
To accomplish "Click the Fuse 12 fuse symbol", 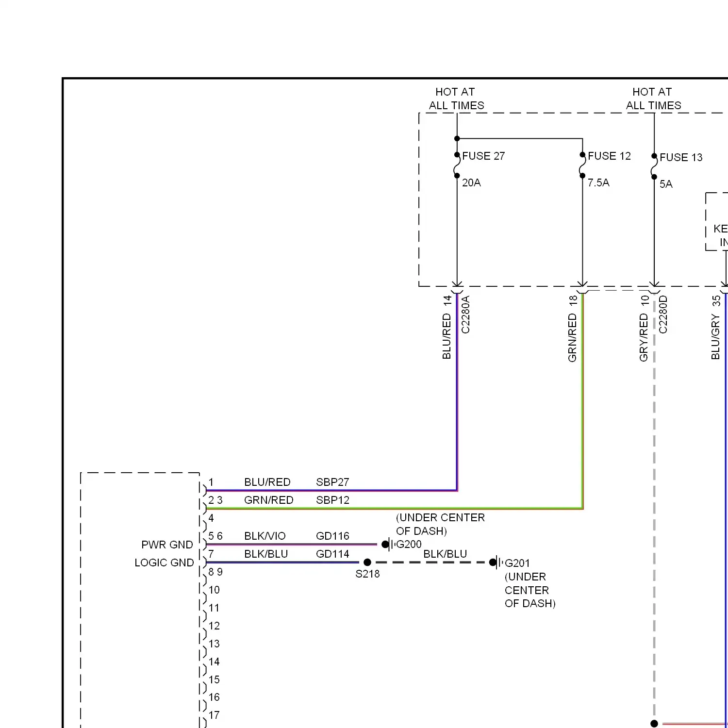I will (582, 165).
